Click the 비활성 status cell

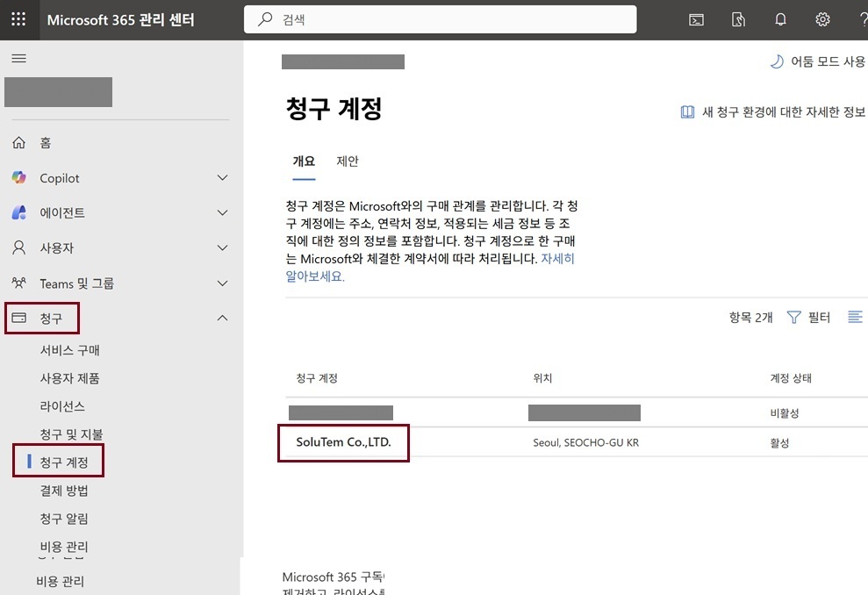tap(785, 413)
